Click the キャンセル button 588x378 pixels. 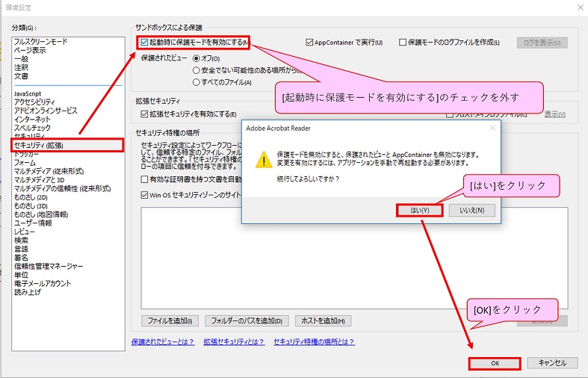point(552,363)
